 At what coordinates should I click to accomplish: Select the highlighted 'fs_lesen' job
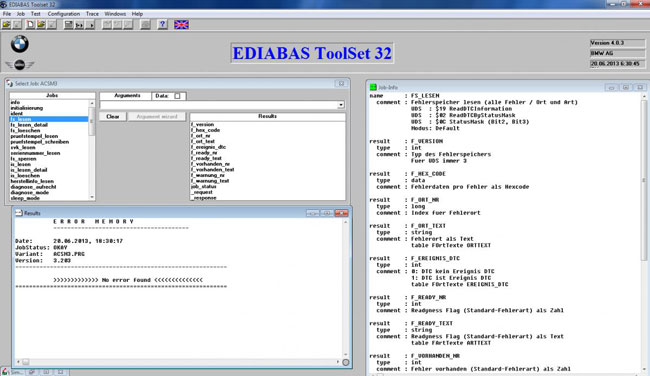click(x=49, y=119)
